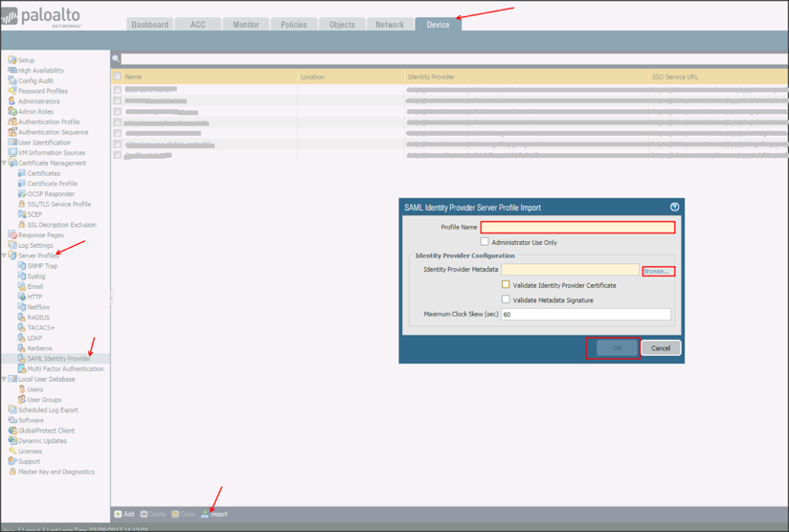Click the Profile Name input field
This screenshot has height=532, width=789.
(577, 228)
